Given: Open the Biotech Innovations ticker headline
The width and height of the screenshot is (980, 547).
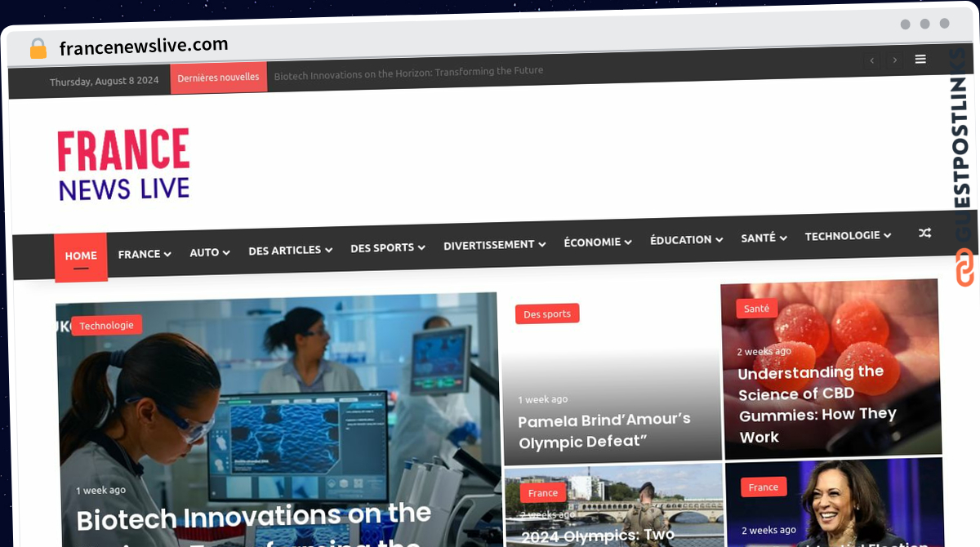Looking at the screenshot, I should tap(408, 73).
